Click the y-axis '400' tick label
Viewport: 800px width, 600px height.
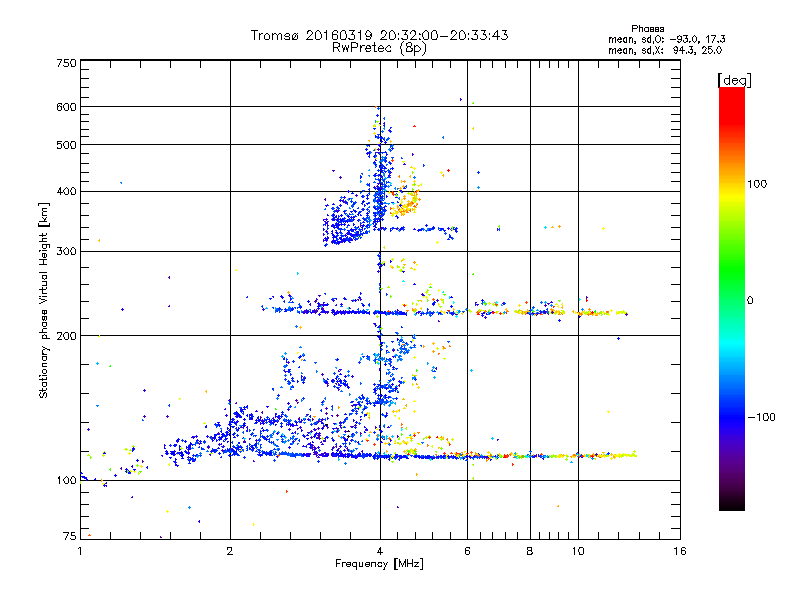tap(66, 191)
